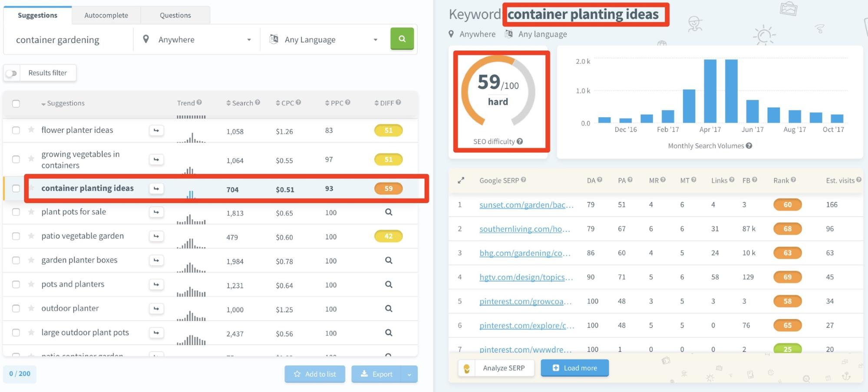Image resolution: width=868 pixels, height=392 pixels.
Task: Open the Anywhere location dropdown
Action: (197, 40)
